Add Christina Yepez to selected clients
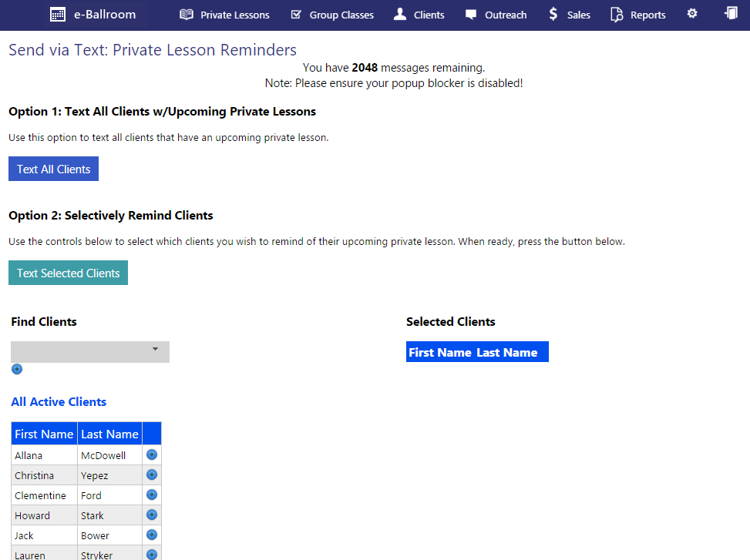Screen dimensions: 750x560 (x=151, y=474)
